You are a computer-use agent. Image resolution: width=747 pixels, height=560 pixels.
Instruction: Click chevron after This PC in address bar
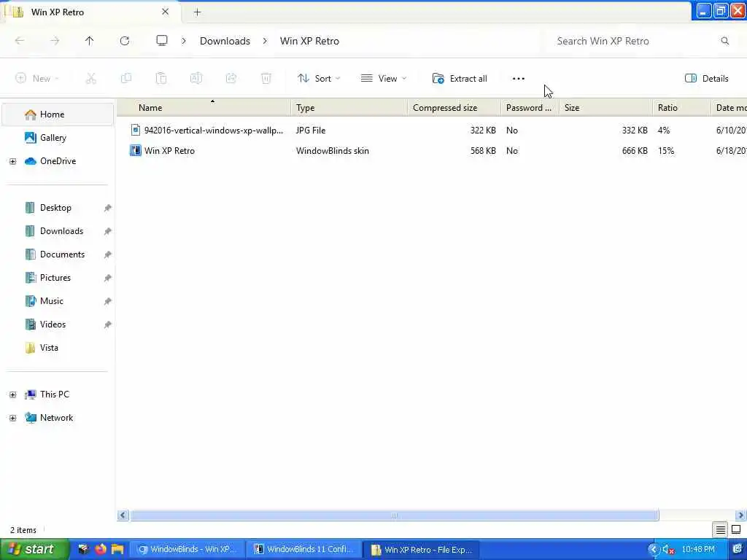(184, 41)
